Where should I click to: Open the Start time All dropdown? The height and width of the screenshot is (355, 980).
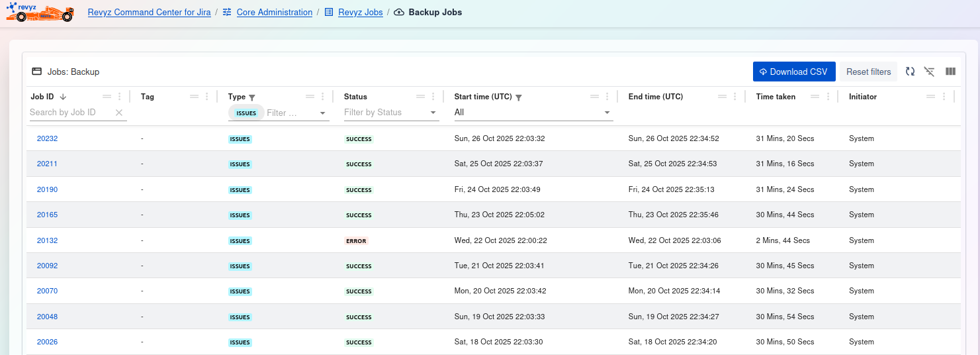coord(607,113)
